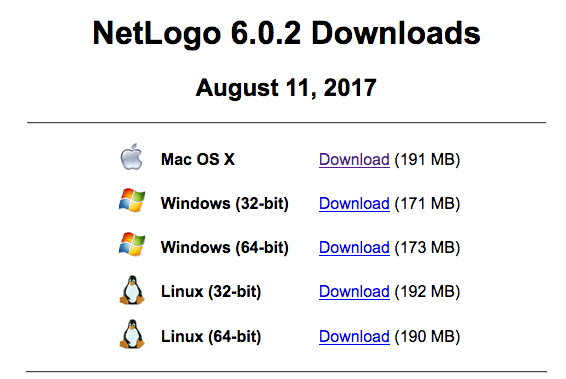Click the Windows 32-bit logo icon
This screenshot has height=379, width=566.
pos(132,200)
